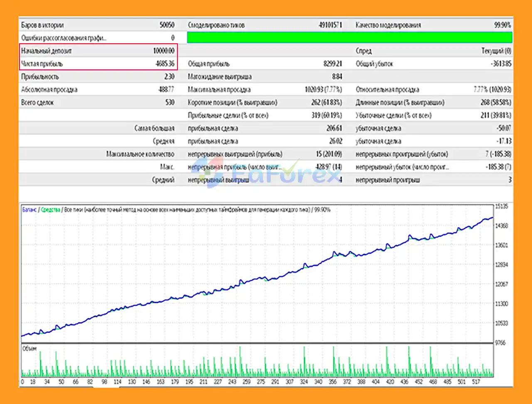Image resolution: width=532 pixels, height=404 pixels.
Task: Select the green Средства legend label
Action: point(50,210)
